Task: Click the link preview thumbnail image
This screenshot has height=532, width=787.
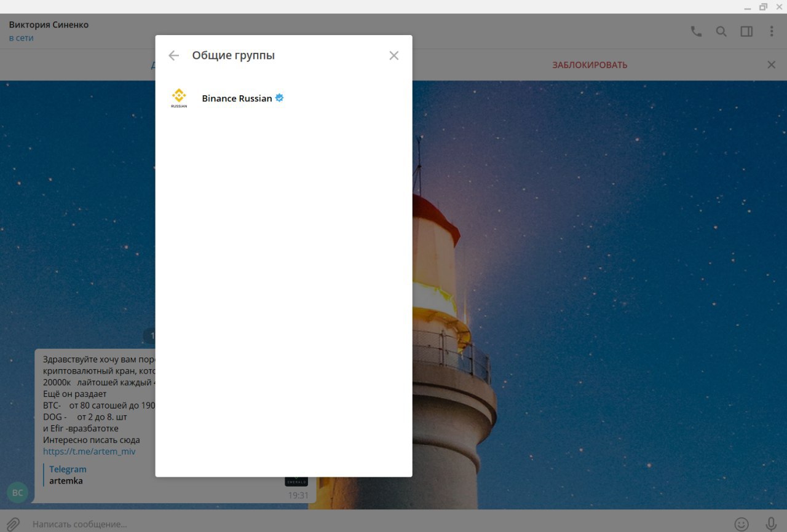Action: pos(296,481)
